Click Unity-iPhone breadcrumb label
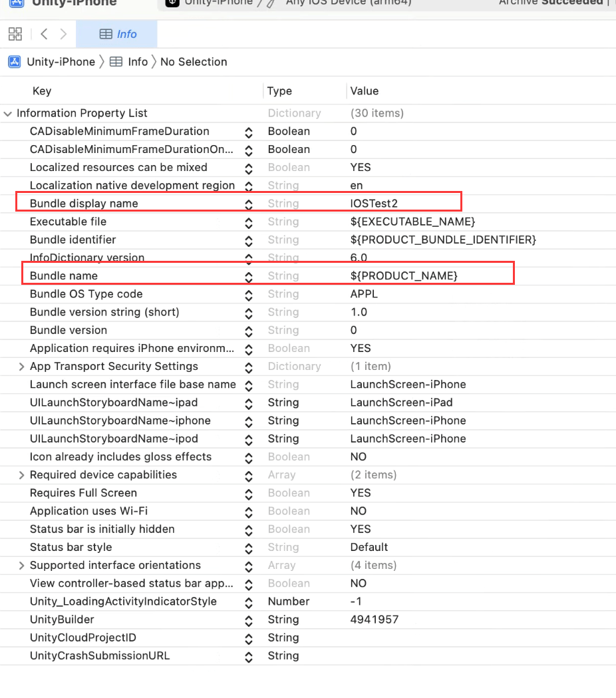This screenshot has width=616, height=698. 61,62
